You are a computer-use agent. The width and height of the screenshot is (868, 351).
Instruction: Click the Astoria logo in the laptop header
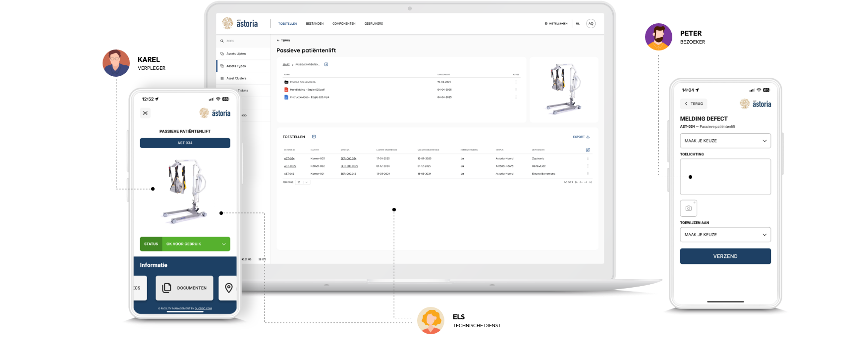tap(240, 23)
